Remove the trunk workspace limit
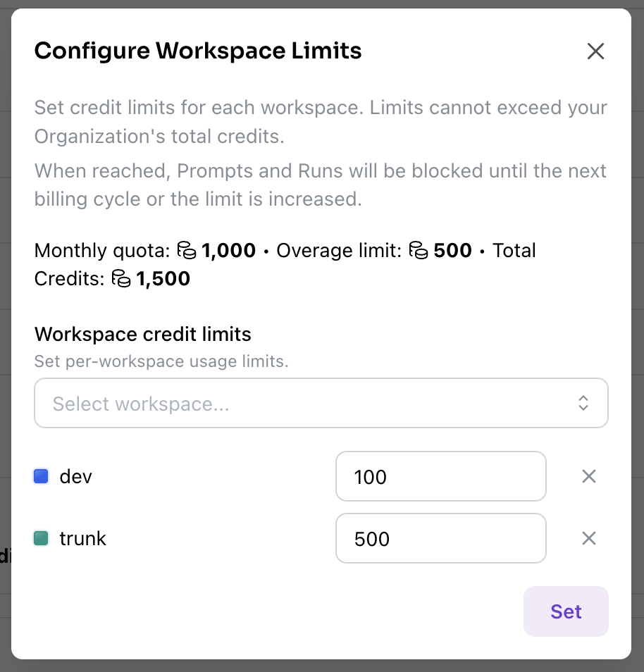This screenshot has height=672, width=644. 588,539
